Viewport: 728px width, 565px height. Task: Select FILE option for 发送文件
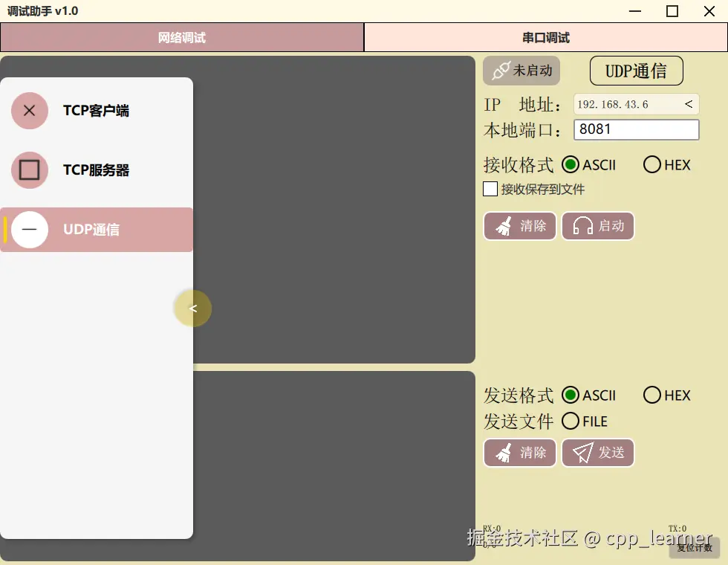[571, 421]
